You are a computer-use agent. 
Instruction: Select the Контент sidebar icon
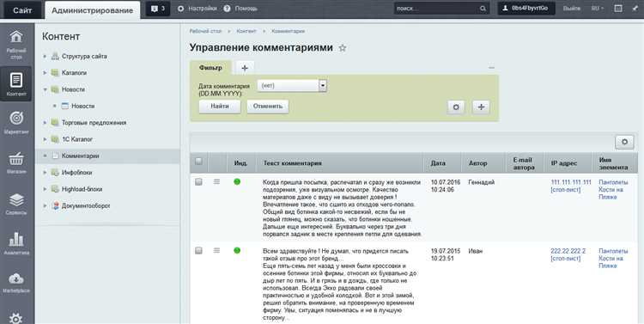coord(16,84)
